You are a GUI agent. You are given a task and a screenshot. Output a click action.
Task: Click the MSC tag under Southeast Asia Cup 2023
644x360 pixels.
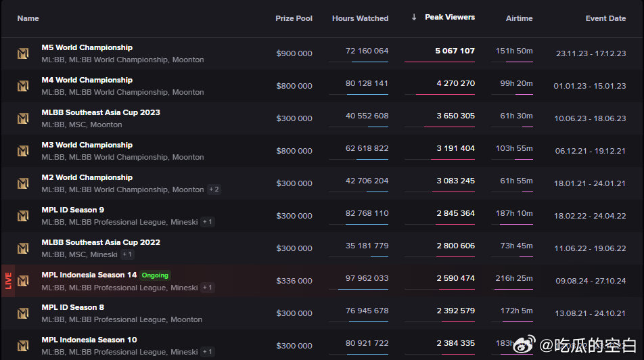pyautogui.click(x=78, y=125)
